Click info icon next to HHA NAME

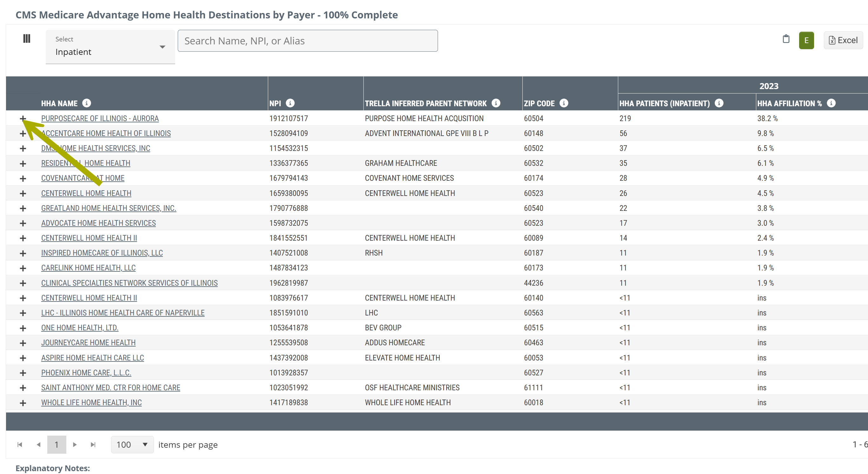pos(87,103)
